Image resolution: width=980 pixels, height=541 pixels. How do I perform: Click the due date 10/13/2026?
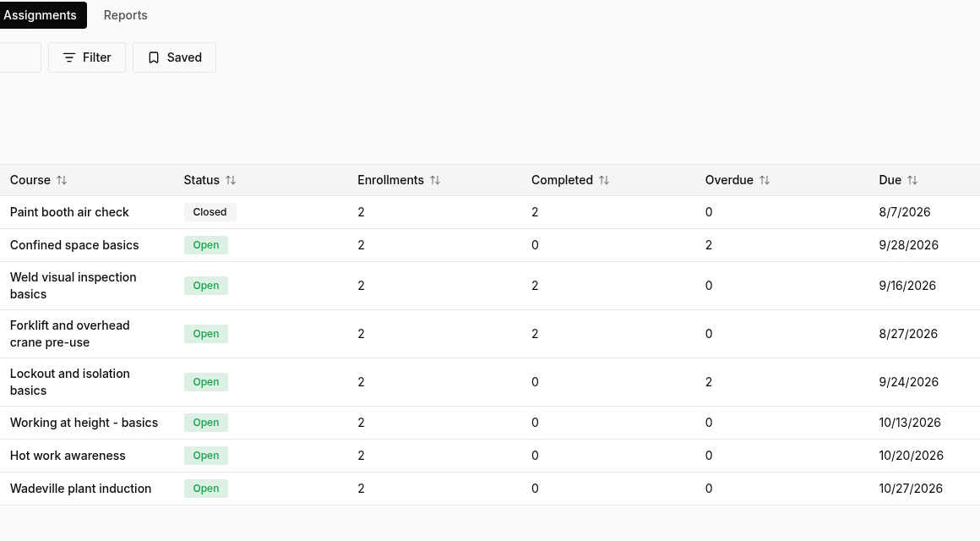click(x=909, y=423)
